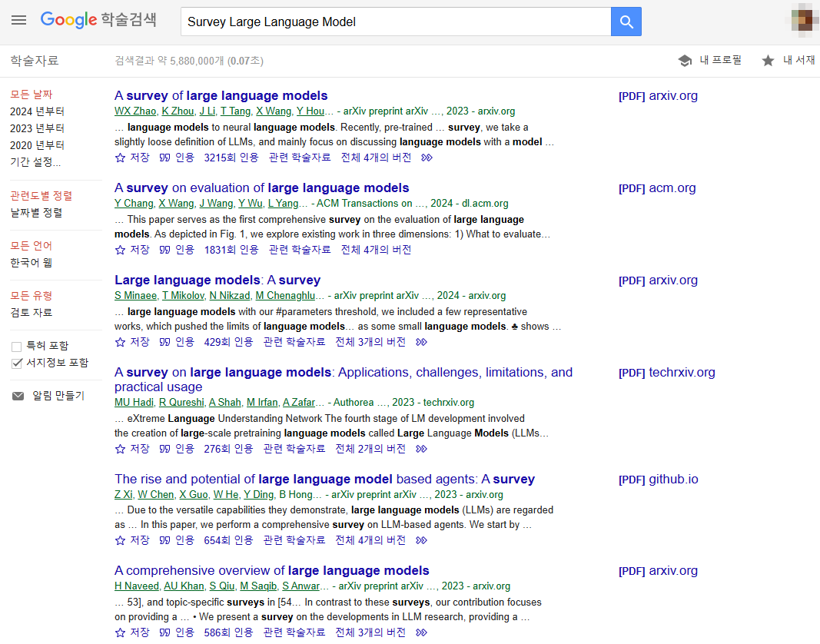Click cite quote icon for 654회 인용 result
The image size is (820, 644).
point(164,540)
